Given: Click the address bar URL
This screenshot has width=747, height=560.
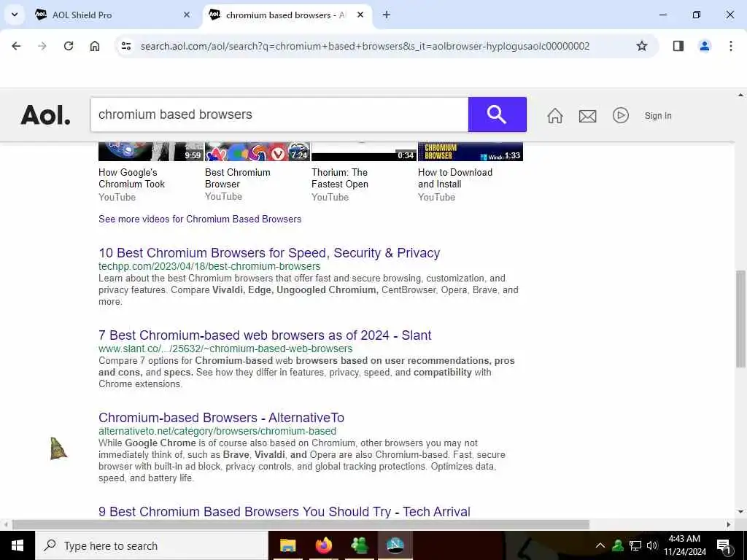Looking at the screenshot, I should 365,46.
